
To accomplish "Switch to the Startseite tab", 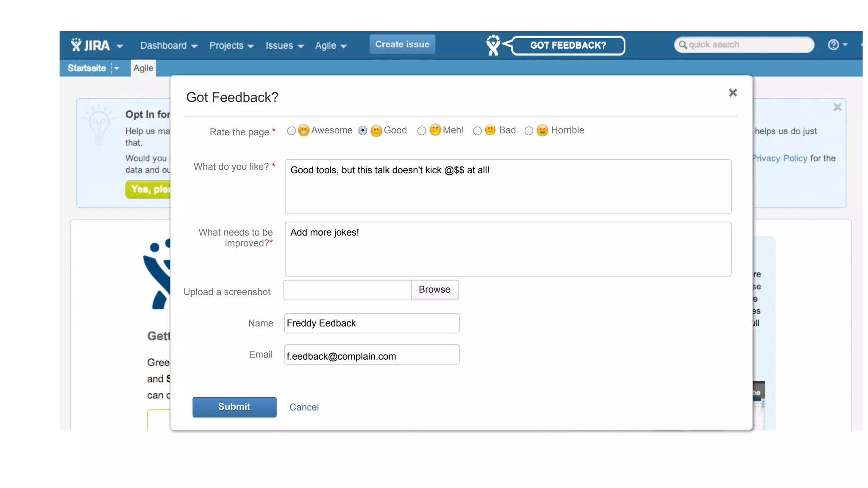I will point(86,68).
